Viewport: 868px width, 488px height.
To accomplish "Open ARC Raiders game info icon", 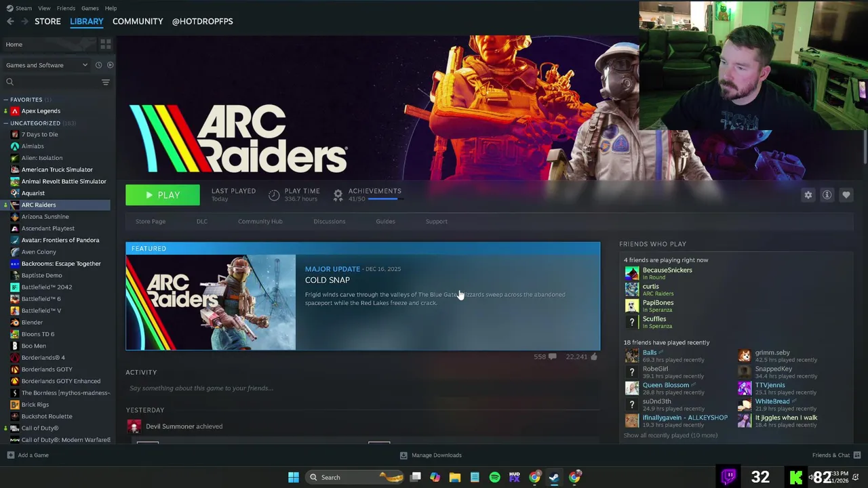I will click(x=827, y=195).
